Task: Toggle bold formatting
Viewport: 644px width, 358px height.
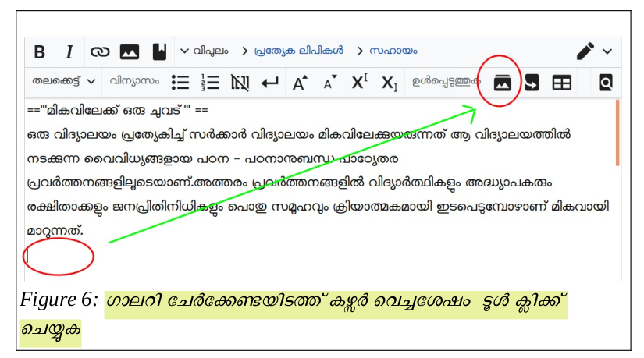Action: [x=40, y=52]
